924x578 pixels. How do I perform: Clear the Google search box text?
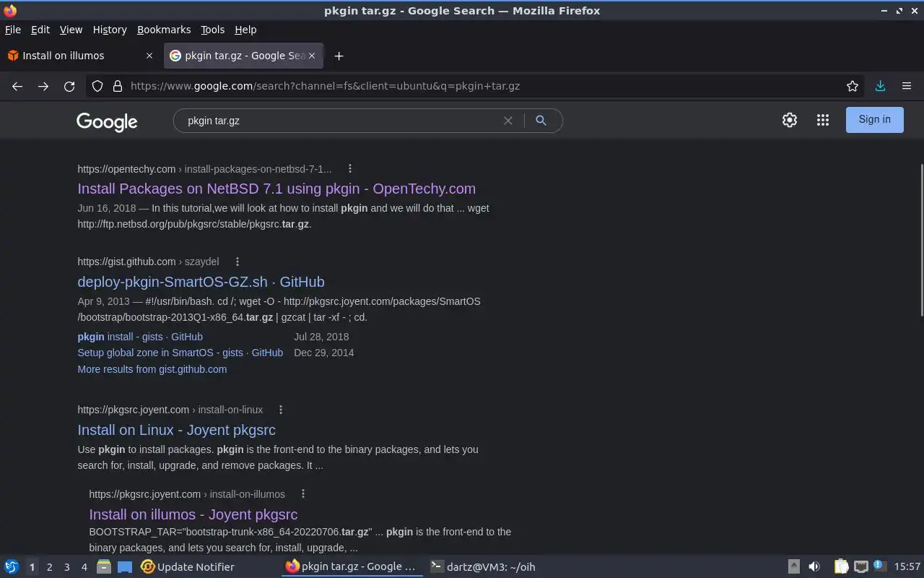tap(508, 121)
